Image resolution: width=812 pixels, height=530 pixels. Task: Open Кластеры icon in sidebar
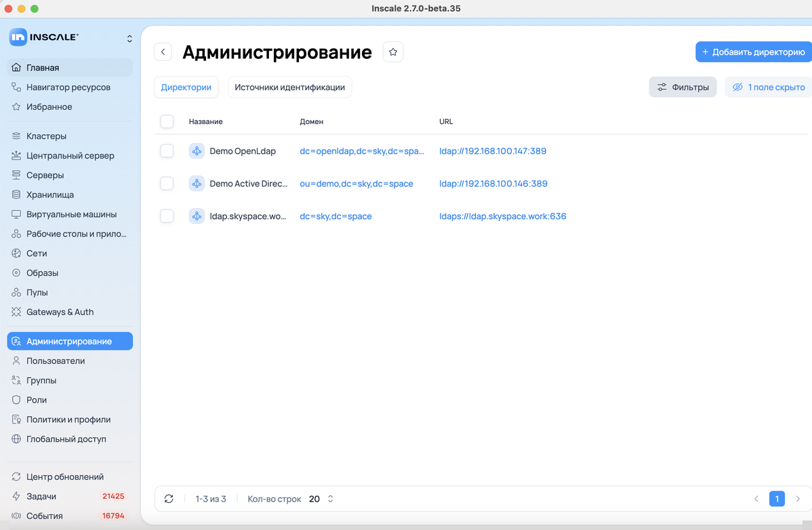(16, 136)
